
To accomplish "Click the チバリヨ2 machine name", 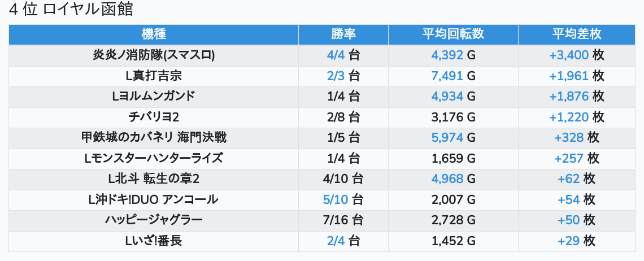I will [154, 117].
